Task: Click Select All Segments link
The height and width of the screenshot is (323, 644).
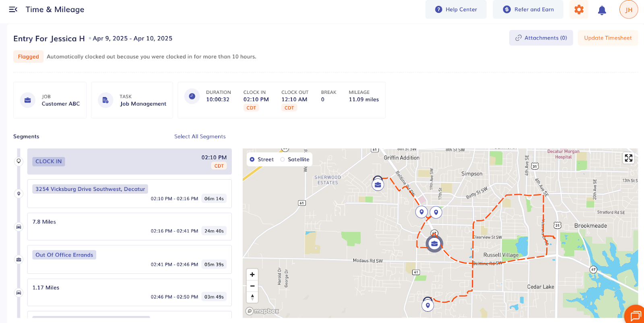Action: point(200,137)
